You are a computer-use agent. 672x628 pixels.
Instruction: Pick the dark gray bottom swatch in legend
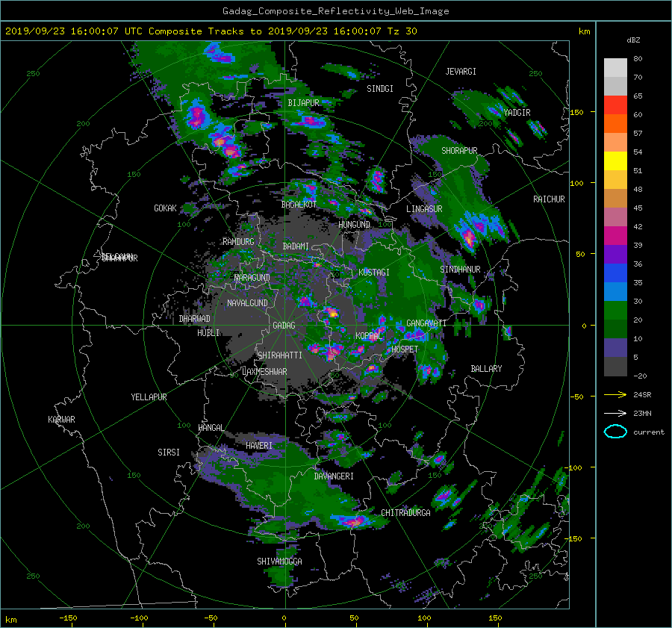[x=615, y=367]
